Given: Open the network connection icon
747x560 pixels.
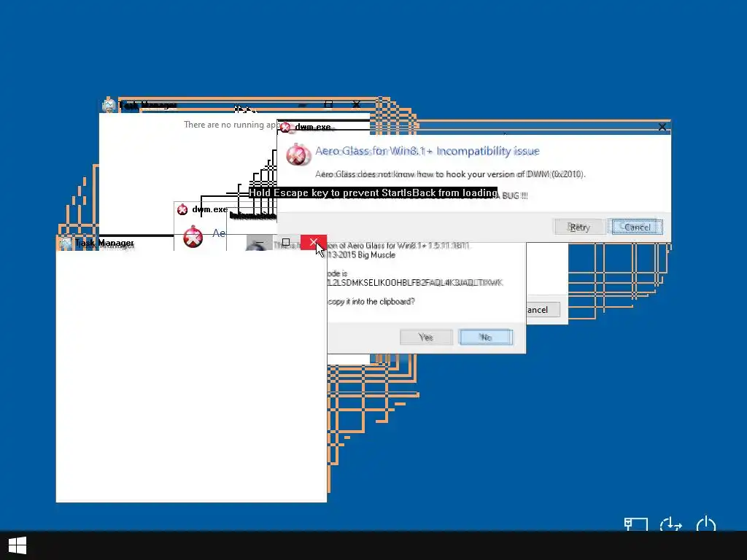Looking at the screenshot, I should (x=636, y=525).
